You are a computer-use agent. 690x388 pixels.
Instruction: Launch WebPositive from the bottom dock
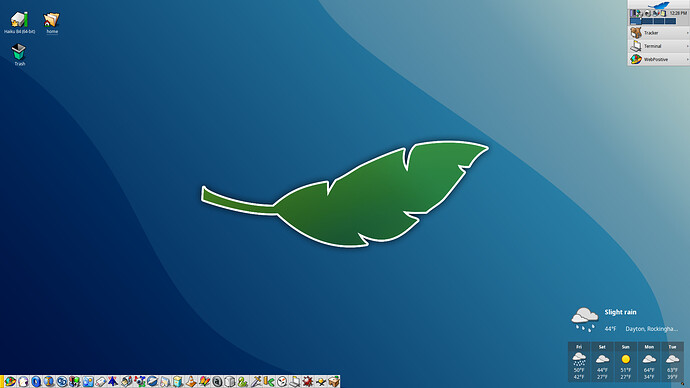point(10,381)
